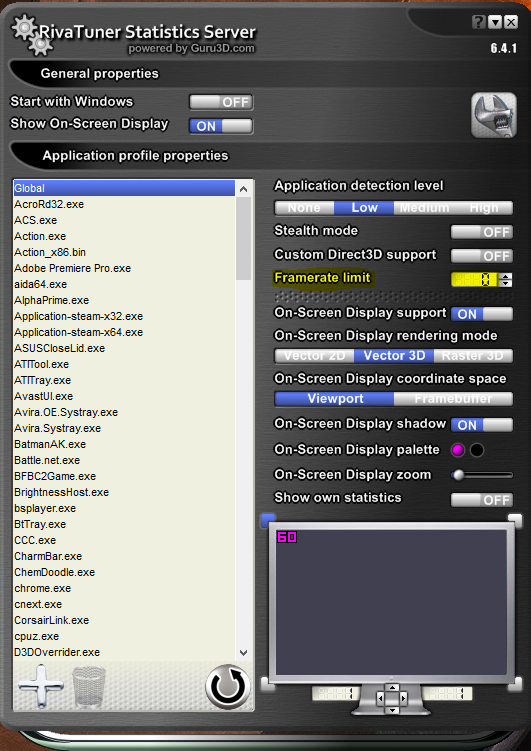
Task: Set application detection level to Medium
Action: pos(424,208)
